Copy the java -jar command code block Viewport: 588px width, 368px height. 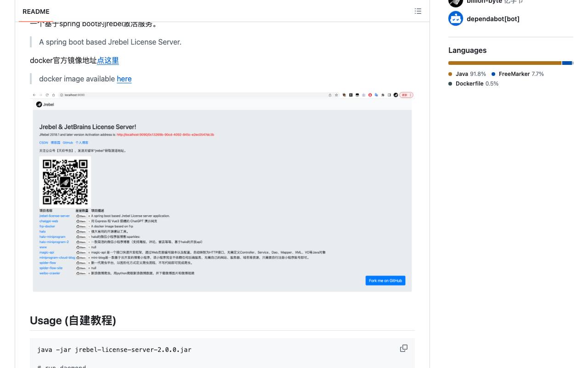tap(404, 348)
